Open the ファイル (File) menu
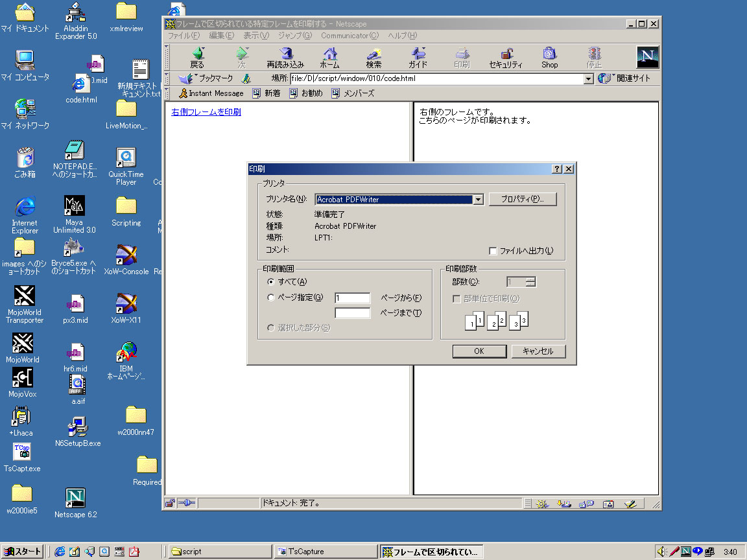The width and height of the screenshot is (747, 560). (184, 36)
